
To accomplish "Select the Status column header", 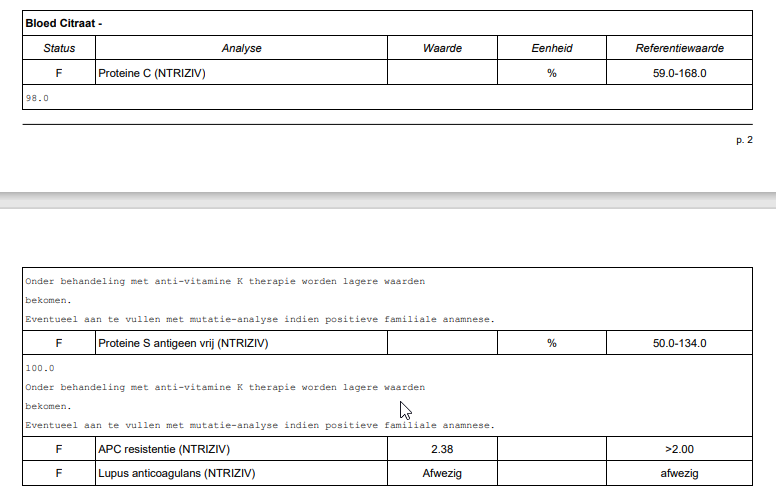I will coord(59,48).
